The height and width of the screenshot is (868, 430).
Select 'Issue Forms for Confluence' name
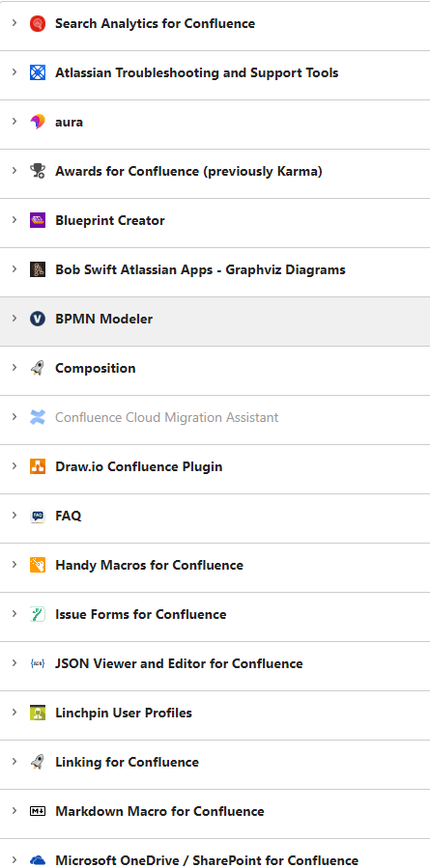point(141,614)
